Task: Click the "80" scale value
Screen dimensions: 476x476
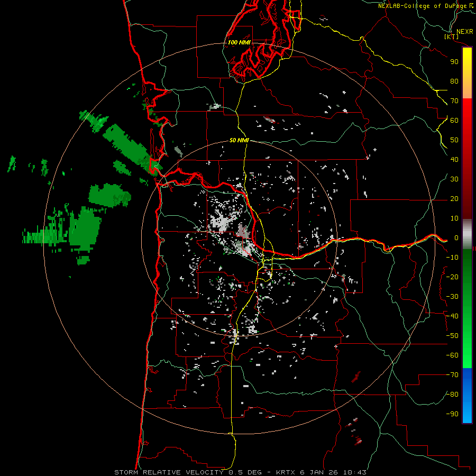Action: point(454,81)
